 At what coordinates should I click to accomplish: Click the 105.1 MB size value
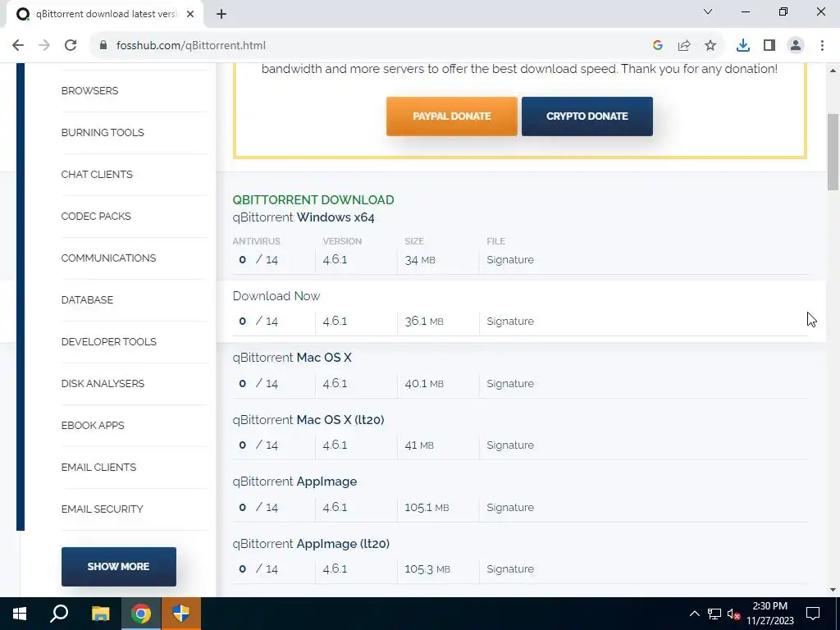tap(427, 507)
